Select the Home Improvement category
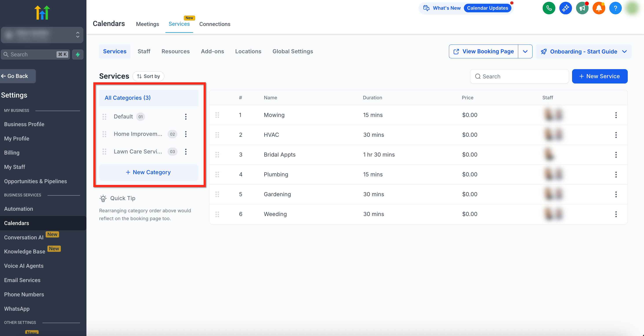The height and width of the screenshot is (336, 644). coord(138,134)
